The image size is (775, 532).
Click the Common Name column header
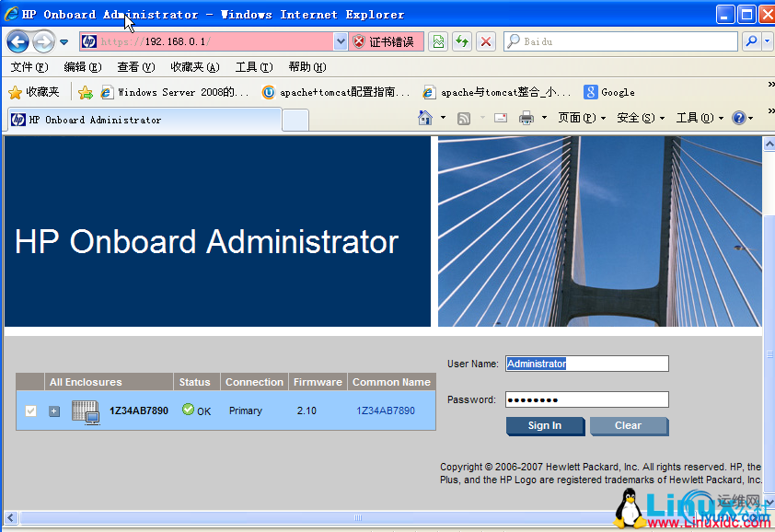(391, 382)
